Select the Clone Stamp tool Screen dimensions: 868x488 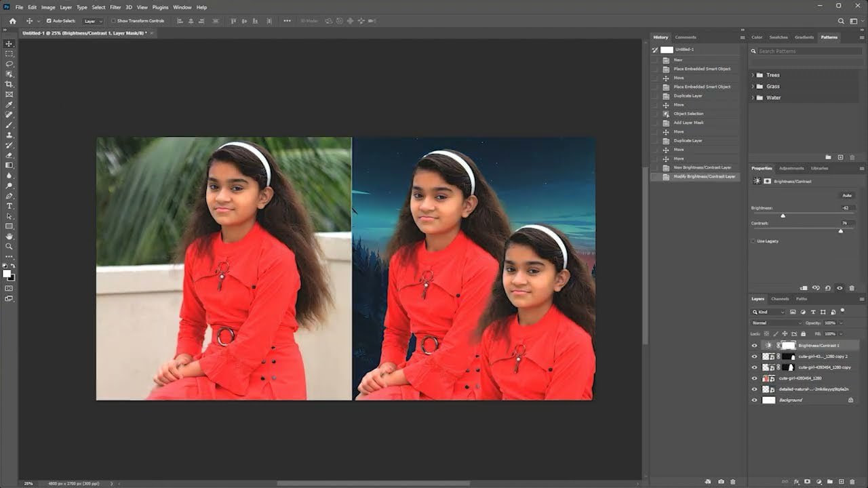(9, 135)
